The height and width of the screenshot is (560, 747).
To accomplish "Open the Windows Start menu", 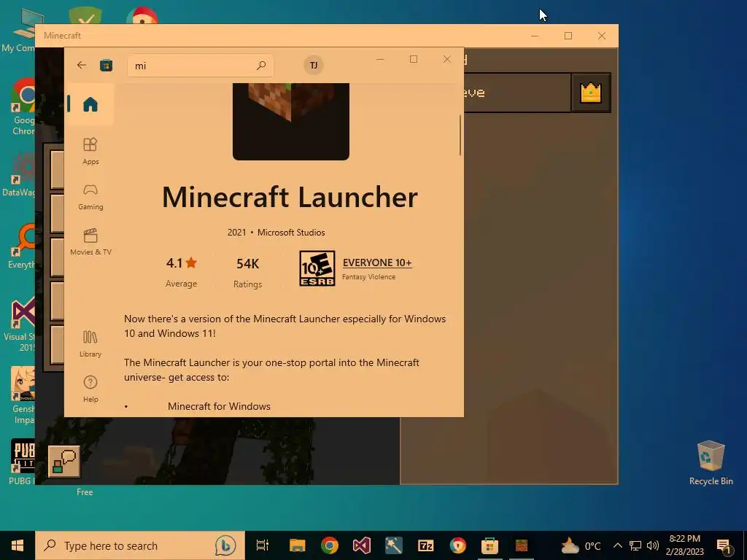I will (18, 545).
